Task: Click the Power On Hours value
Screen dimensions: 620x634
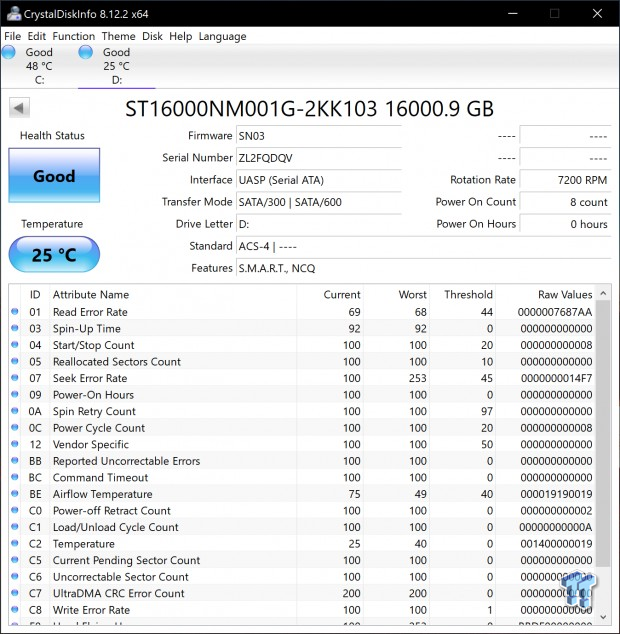Action: (565, 224)
